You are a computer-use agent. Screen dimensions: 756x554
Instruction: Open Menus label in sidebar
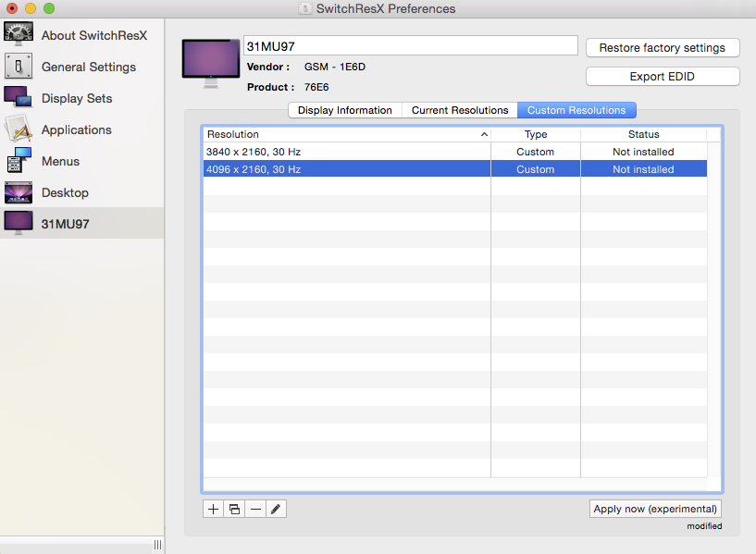[x=60, y=161]
